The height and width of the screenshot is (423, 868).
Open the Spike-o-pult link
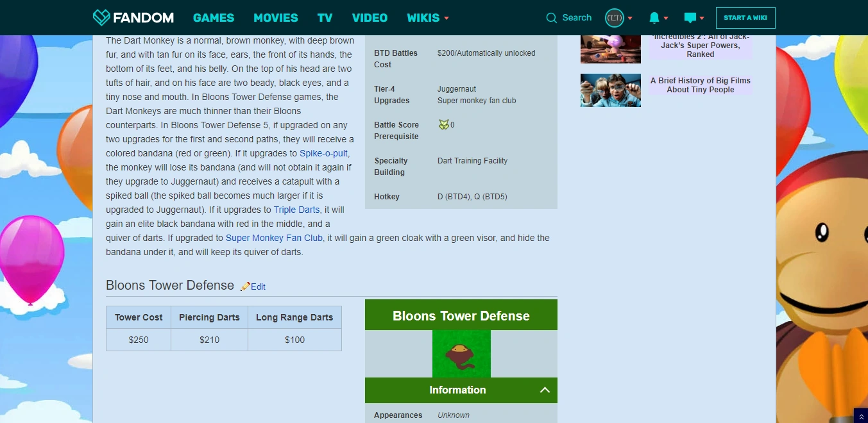click(x=324, y=153)
